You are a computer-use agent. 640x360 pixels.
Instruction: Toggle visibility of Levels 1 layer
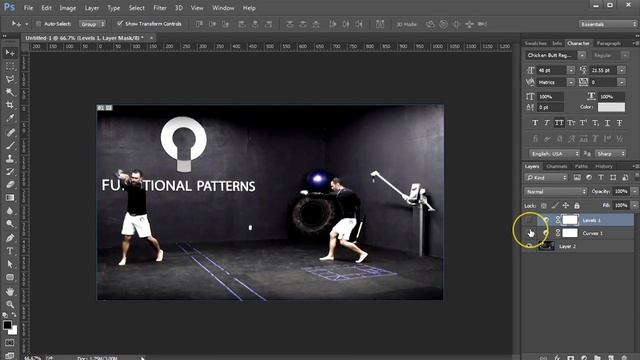(529, 220)
